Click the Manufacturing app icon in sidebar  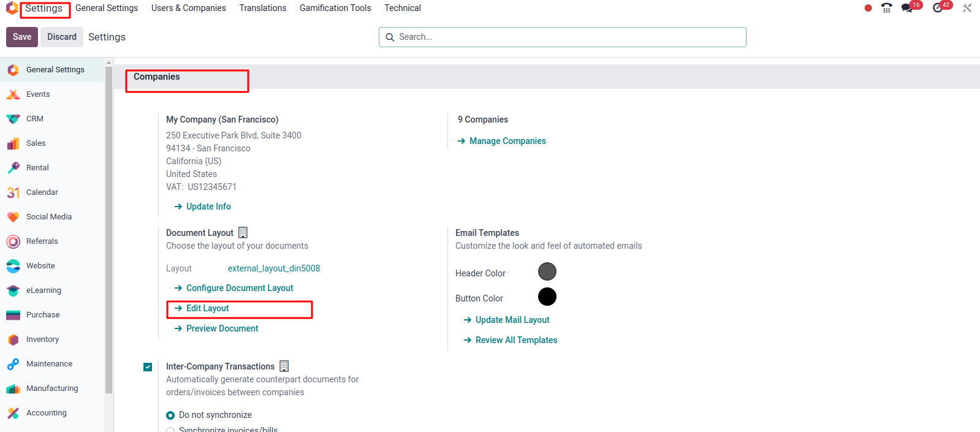click(x=13, y=388)
